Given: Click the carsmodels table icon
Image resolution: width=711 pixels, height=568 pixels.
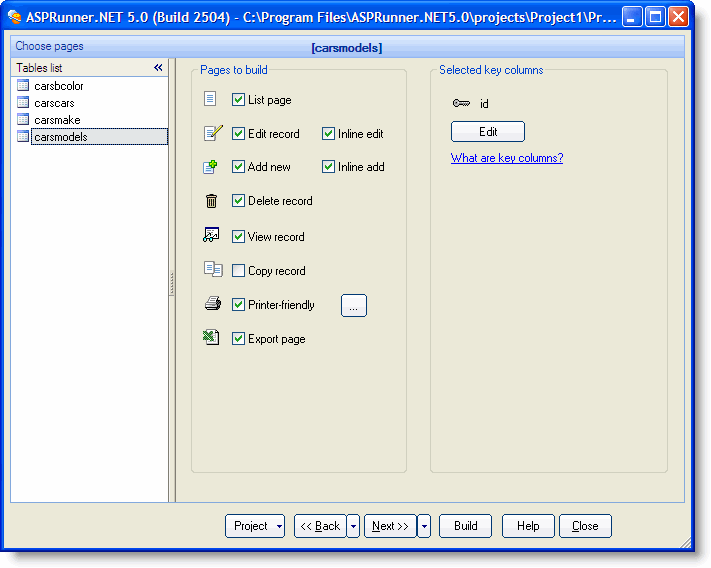Looking at the screenshot, I should pyautogui.click(x=23, y=136).
